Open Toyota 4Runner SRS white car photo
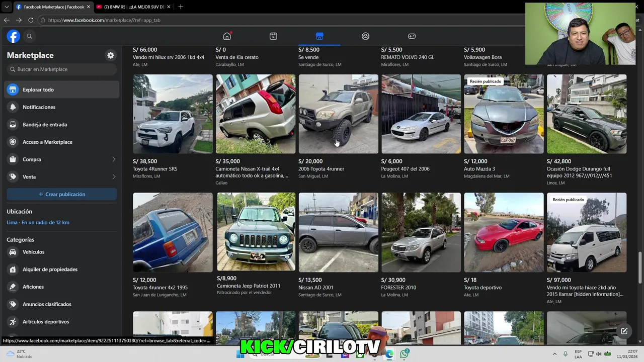 (x=173, y=114)
